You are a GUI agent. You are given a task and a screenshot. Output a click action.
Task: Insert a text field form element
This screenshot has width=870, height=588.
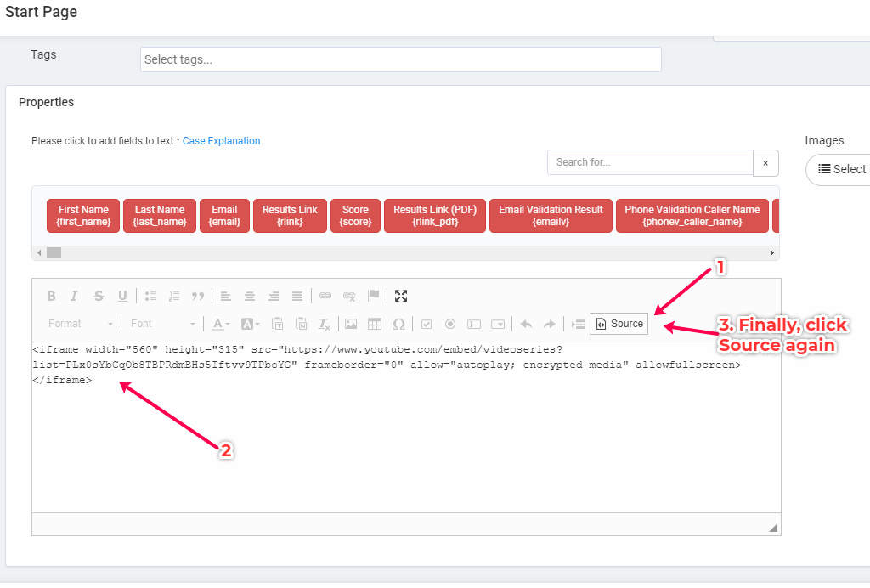(x=474, y=324)
